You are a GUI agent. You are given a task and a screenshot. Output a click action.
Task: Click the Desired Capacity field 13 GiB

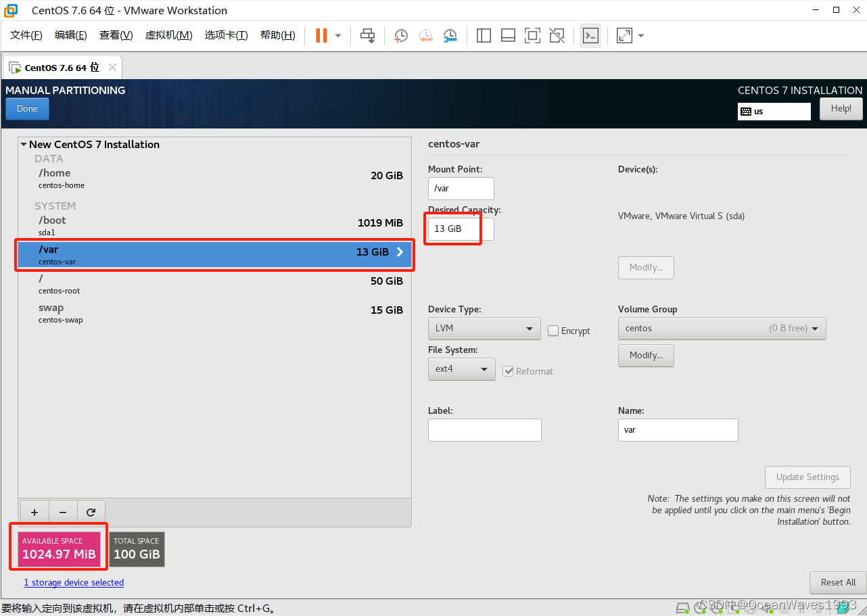coord(461,229)
